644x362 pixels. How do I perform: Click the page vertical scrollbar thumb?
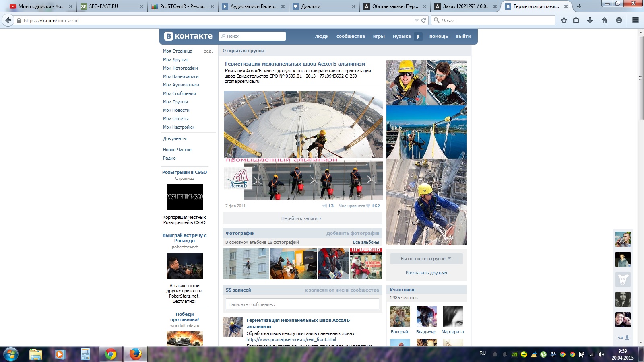641,78
